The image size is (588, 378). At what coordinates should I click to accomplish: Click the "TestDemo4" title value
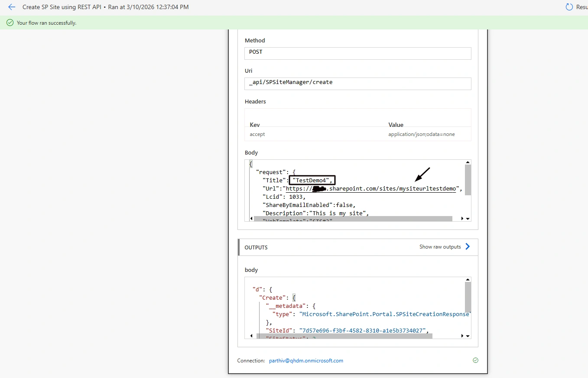(x=312, y=180)
